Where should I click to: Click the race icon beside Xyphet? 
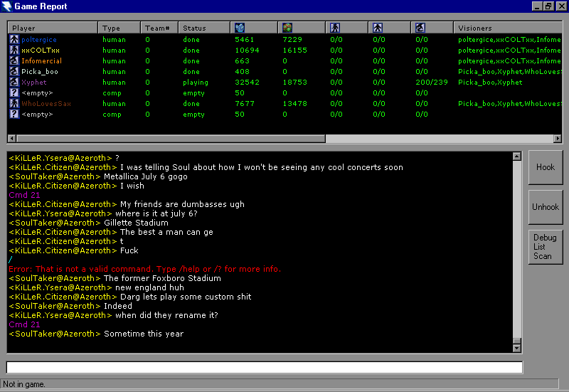click(x=14, y=82)
